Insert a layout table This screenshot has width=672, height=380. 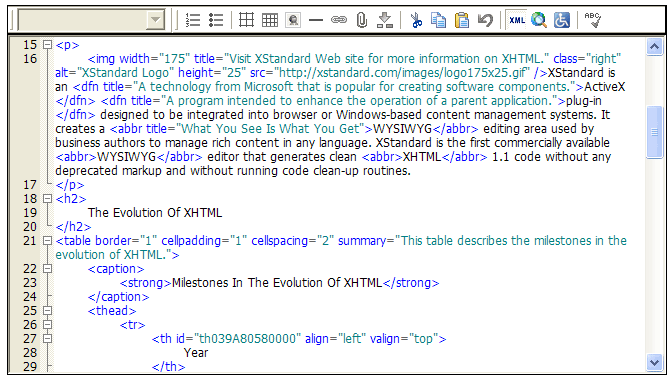[246, 20]
